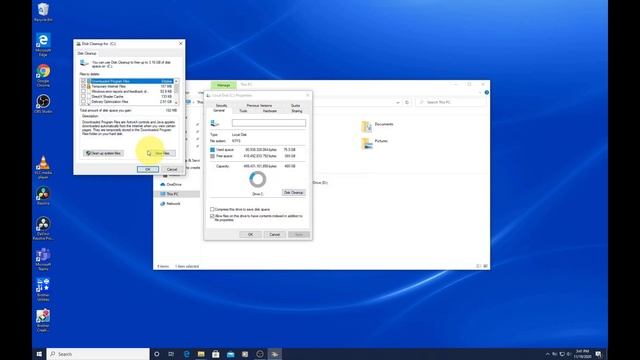
Task: Click the Windows Start button
Action: [39, 354]
